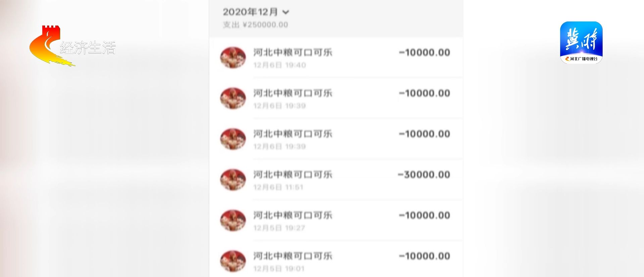Click the 2020年12月 date label
Viewport: 644px width, 277px height.
click(250, 12)
